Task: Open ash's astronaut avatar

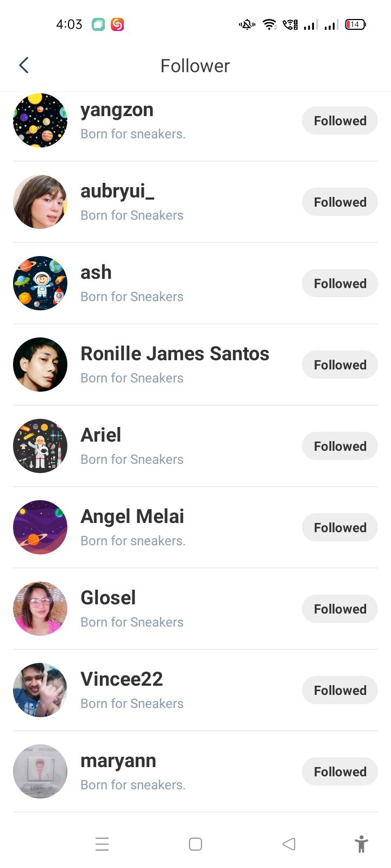Action: 40,283
